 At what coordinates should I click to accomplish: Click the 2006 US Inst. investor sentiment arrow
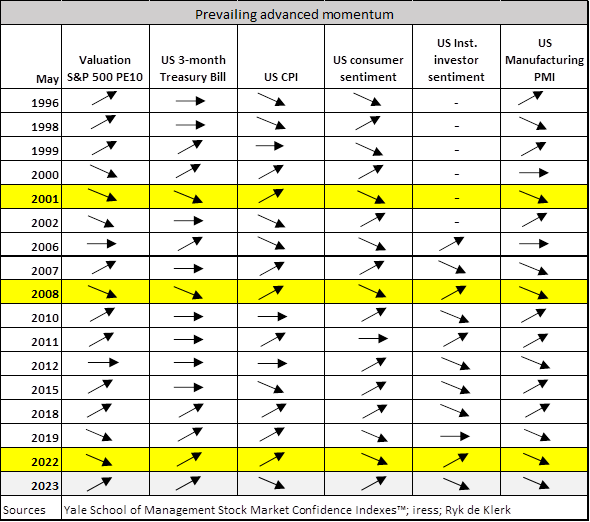click(x=452, y=244)
